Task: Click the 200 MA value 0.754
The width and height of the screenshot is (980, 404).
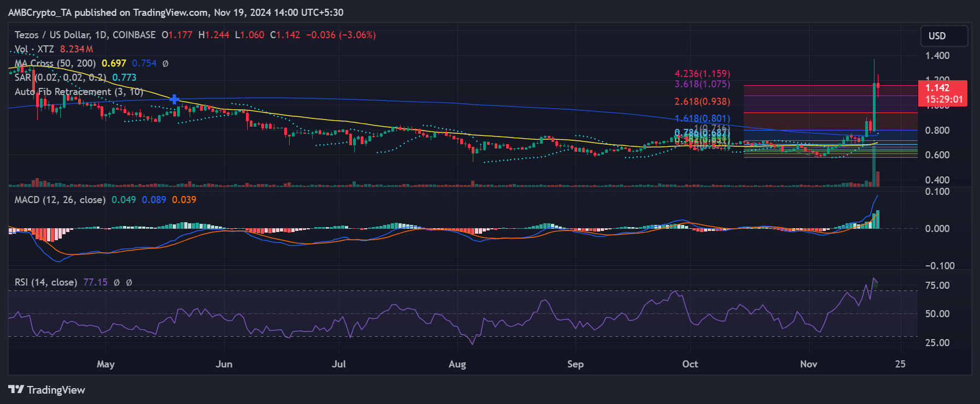Action: (x=144, y=63)
